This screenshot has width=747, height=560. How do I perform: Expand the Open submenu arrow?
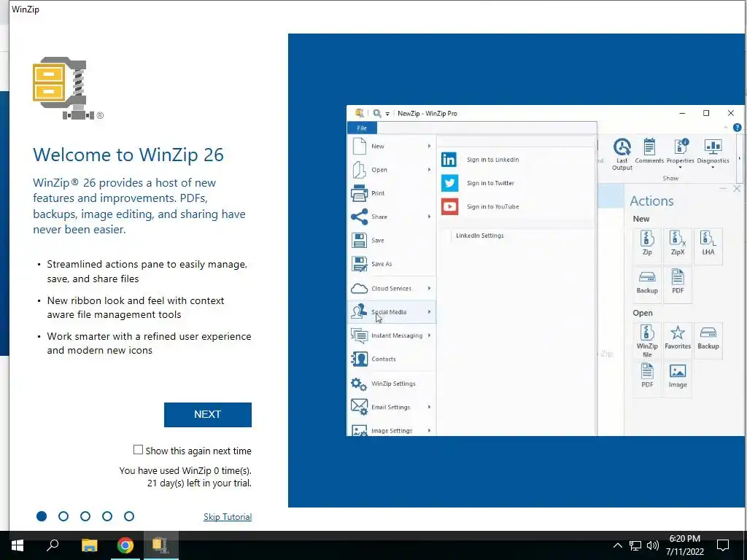coord(429,169)
